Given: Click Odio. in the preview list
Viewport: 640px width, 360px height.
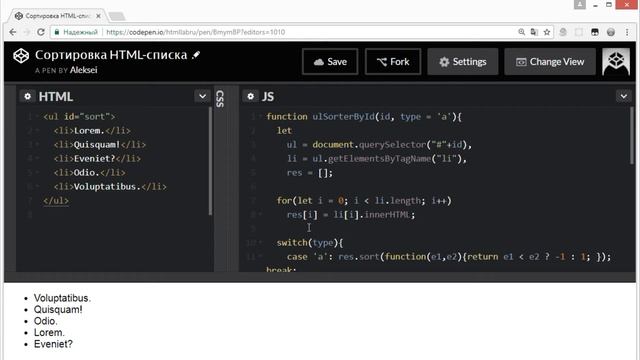Looking at the screenshot, I should click(45, 321).
